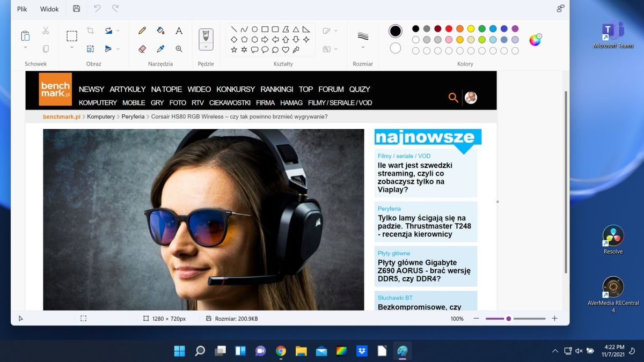Open AVerMedia RECentral 4 desktop shortcut
The image size is (644, 362).
click(x=613, y=294)
